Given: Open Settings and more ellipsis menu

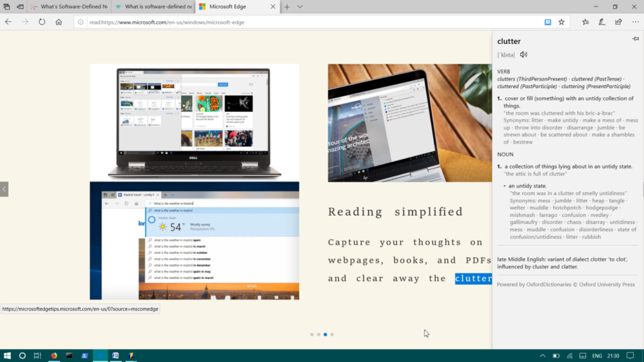Looking at the screenshot, I should coord(635,22).
